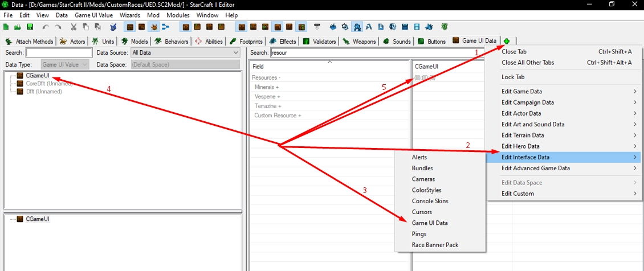Click the green plus new-tab icon
This screenshot has width=644, height=271.
click(x=507, y=41)
